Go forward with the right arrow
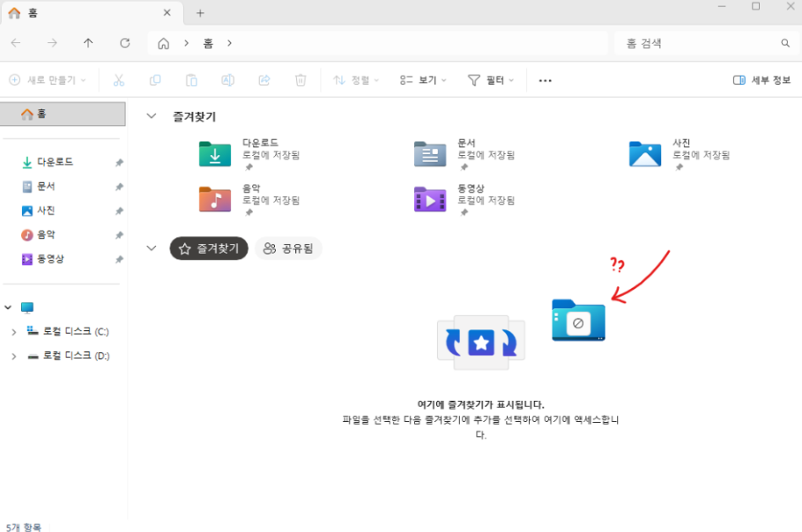 52,43
